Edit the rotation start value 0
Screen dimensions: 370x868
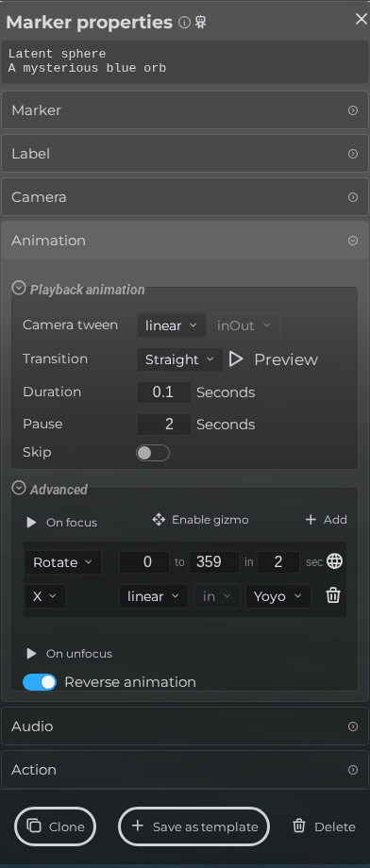click(144, 562)
